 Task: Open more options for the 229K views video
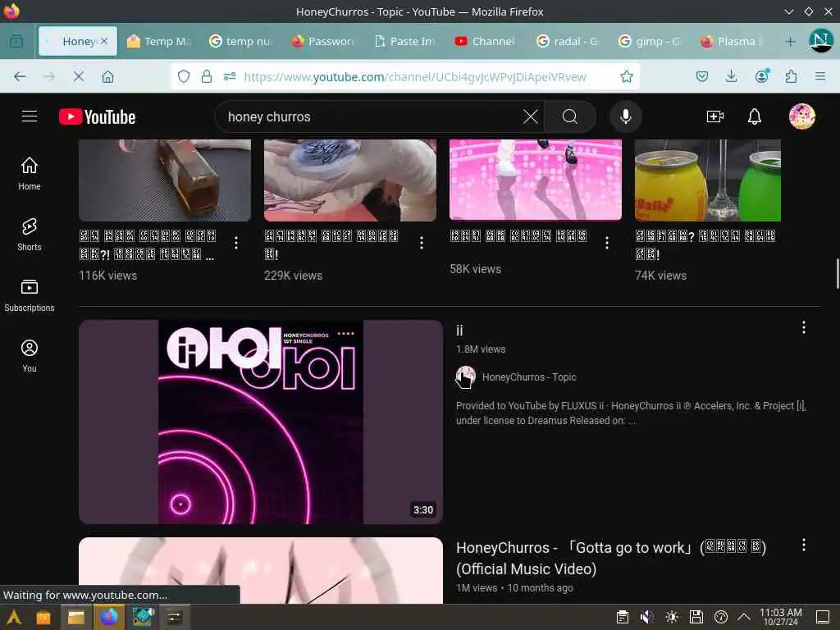pyautogui.click(x=422, y=243)
